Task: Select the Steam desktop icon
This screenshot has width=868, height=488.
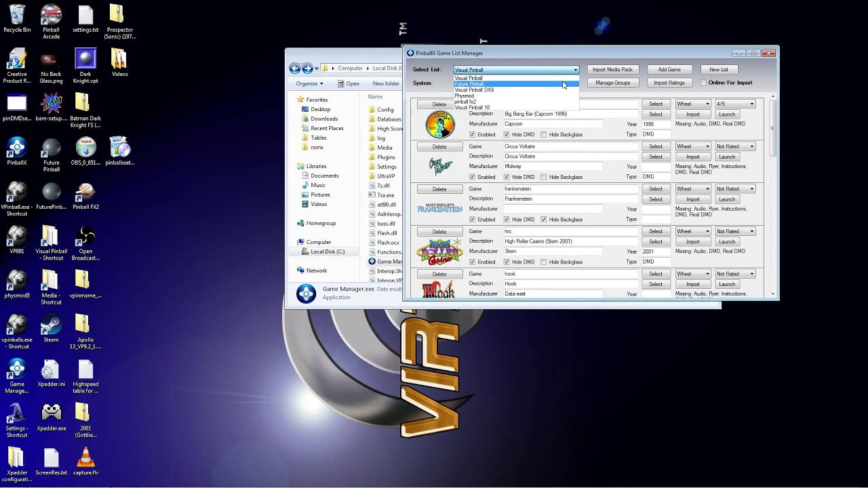Action: (52, 329)
